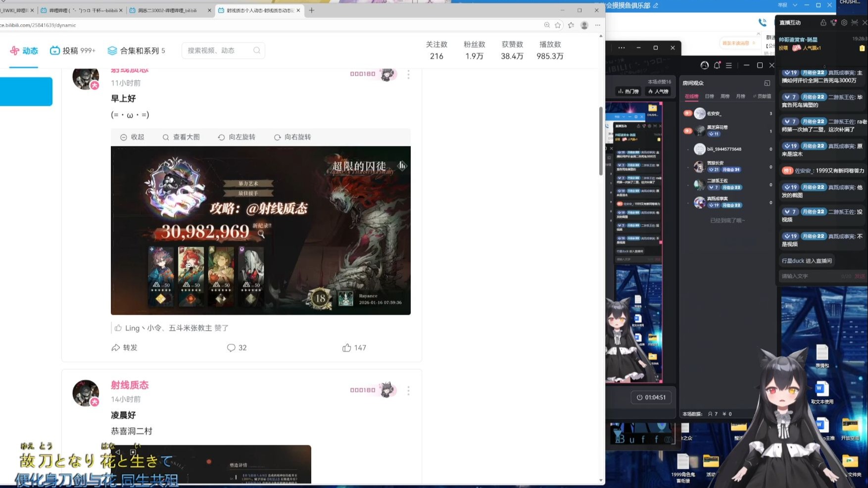868x488 pixels.
Task: Toggle the microphone icon in the 直播互动 panel
Action: pos(834,22)
